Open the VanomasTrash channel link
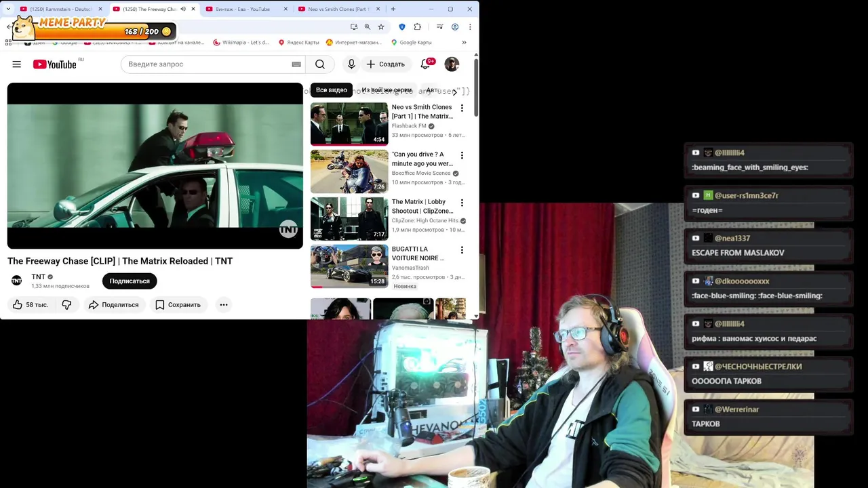868x488 pixels. pyautogui.click(x=410, y=268)
